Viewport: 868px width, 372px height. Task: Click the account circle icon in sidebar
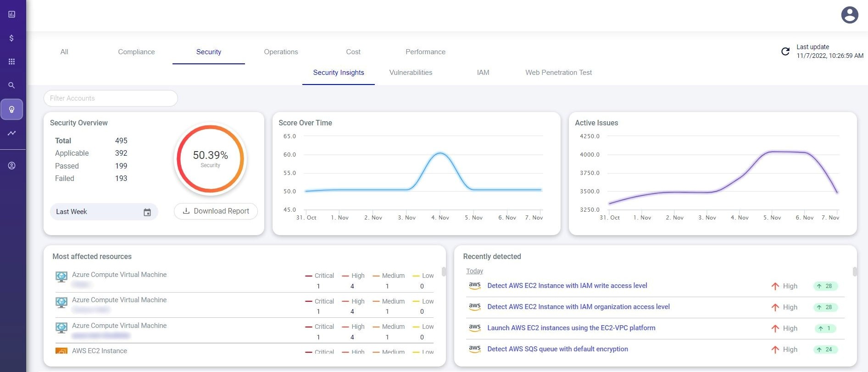click(12, 166)
